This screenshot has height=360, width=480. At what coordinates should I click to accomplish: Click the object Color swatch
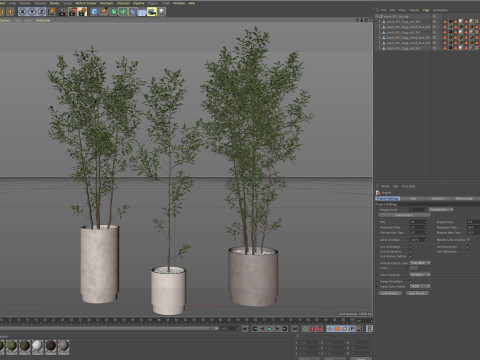(414, 268)
